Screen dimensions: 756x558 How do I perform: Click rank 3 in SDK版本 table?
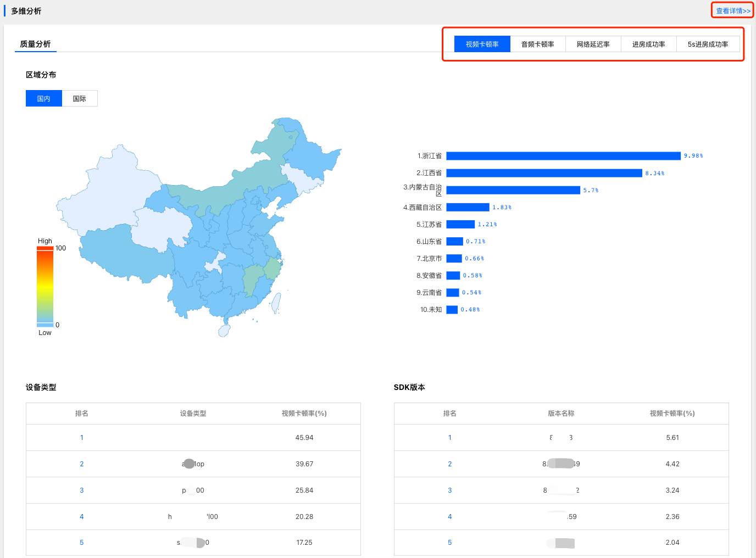(x=449, y=490)
